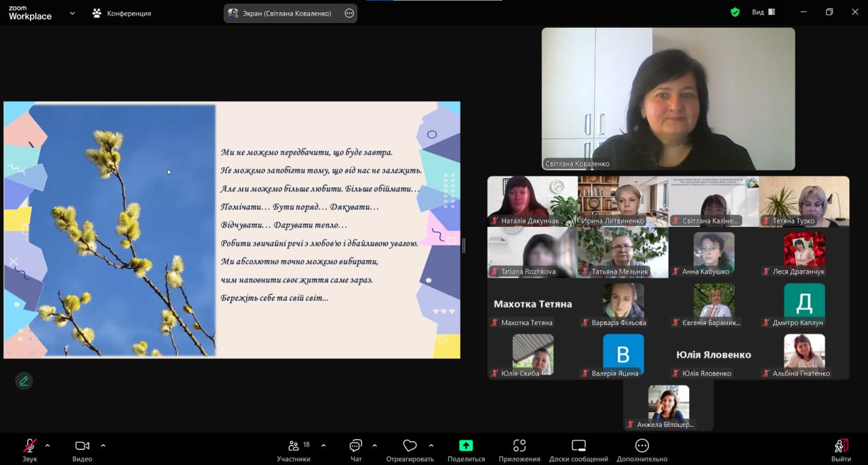The image size is (868, 465).
Task: Click the willow branch photo on the slide
Action: click(x=122, y=230)
